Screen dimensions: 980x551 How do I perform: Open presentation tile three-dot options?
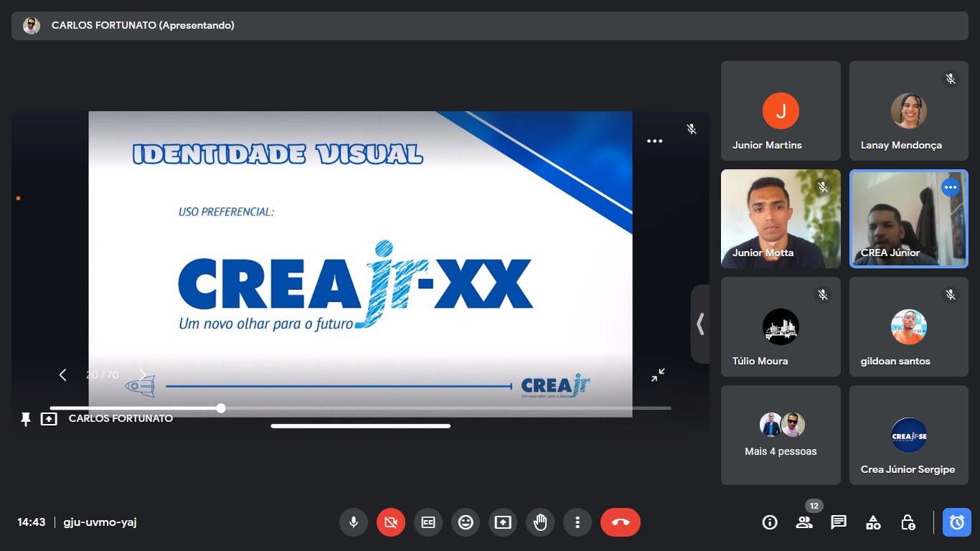(654, 141)
